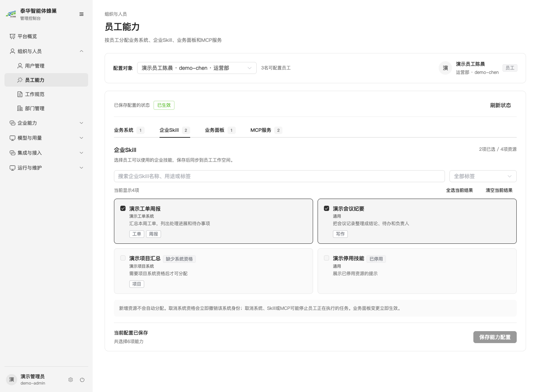Log out using the power icon
Screen dimensions: 538x392
pyautogui.click(x=82, y=380)
